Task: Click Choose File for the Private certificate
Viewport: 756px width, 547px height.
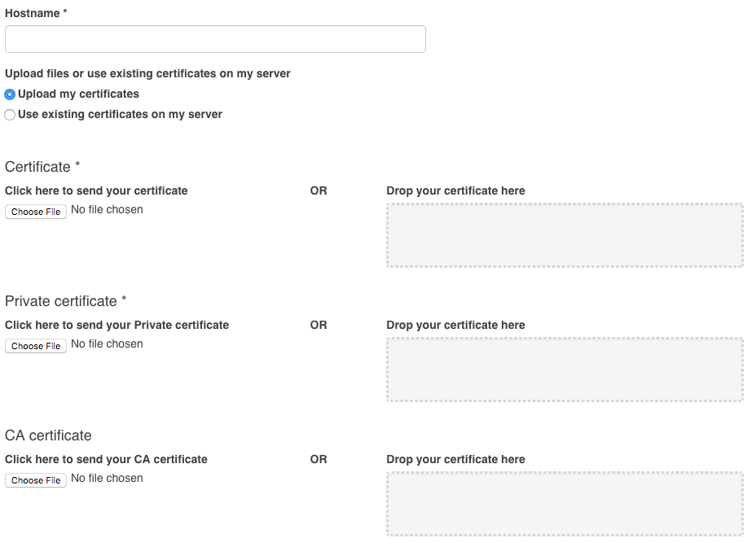Action: click(36, 346)
